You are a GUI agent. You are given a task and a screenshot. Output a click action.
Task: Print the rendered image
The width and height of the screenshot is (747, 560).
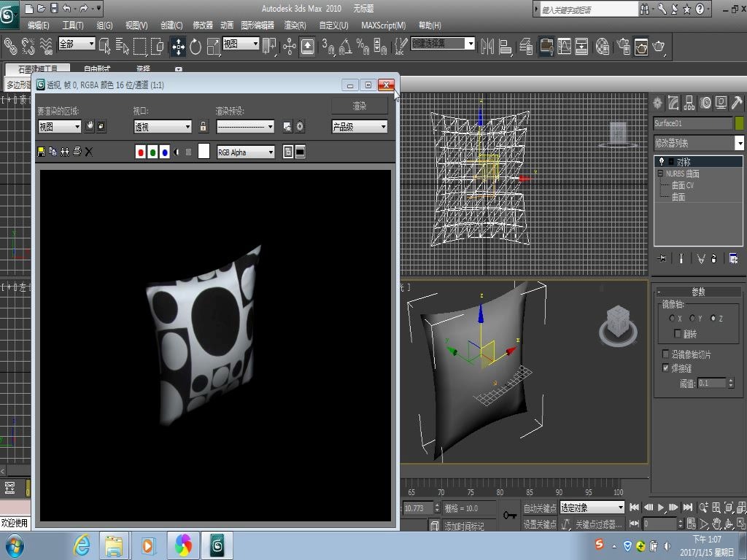coord(77,150)
